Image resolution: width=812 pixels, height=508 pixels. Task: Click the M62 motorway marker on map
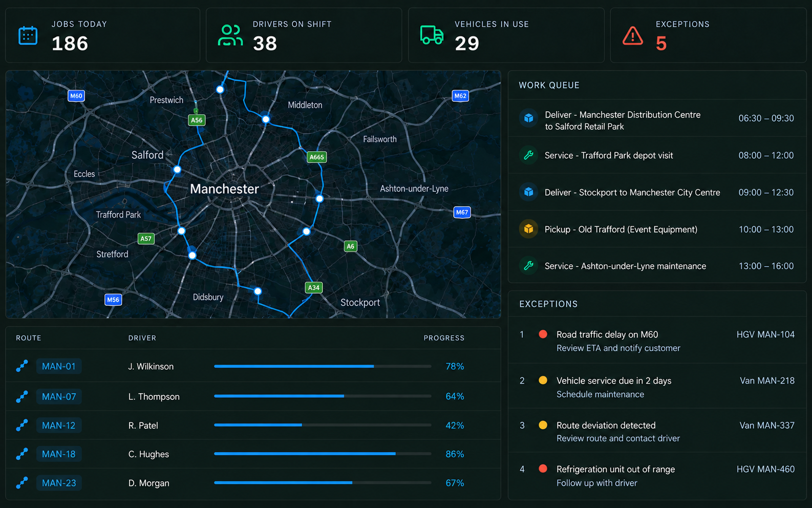pos(460,96)
